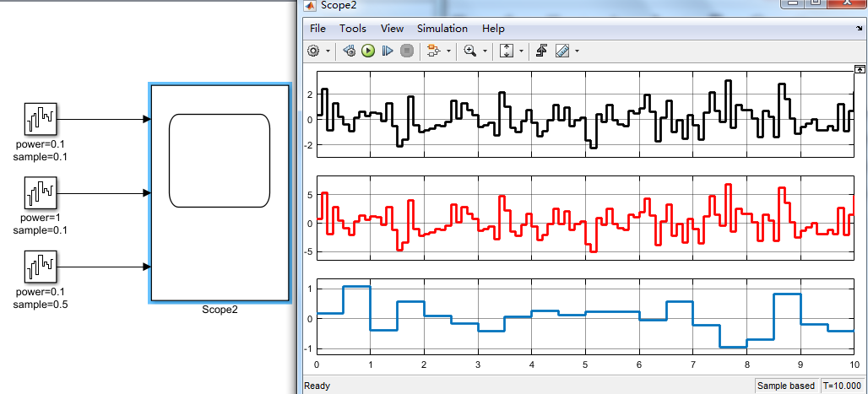
Task: Click the 'sample=0.5' block label text
Action: coord(41,305)
